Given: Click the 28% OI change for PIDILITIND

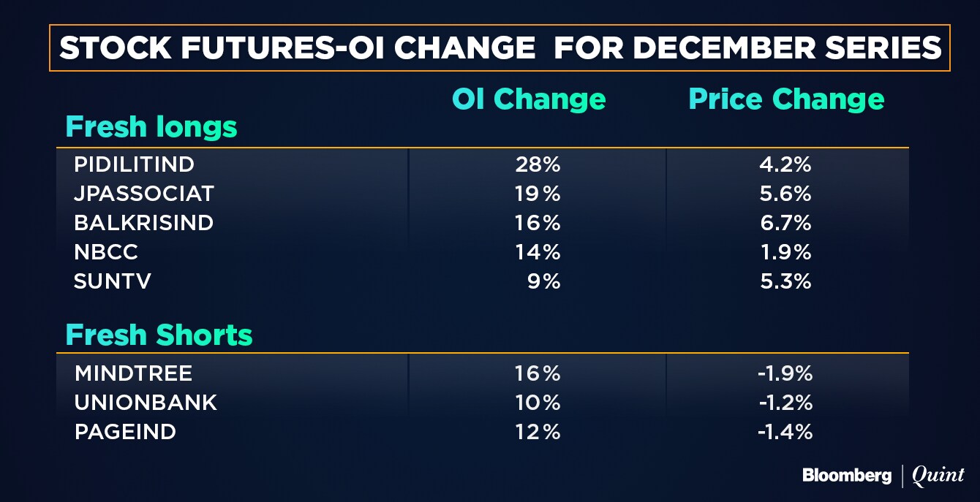Looking at the screenshot, I should (538, 164).
